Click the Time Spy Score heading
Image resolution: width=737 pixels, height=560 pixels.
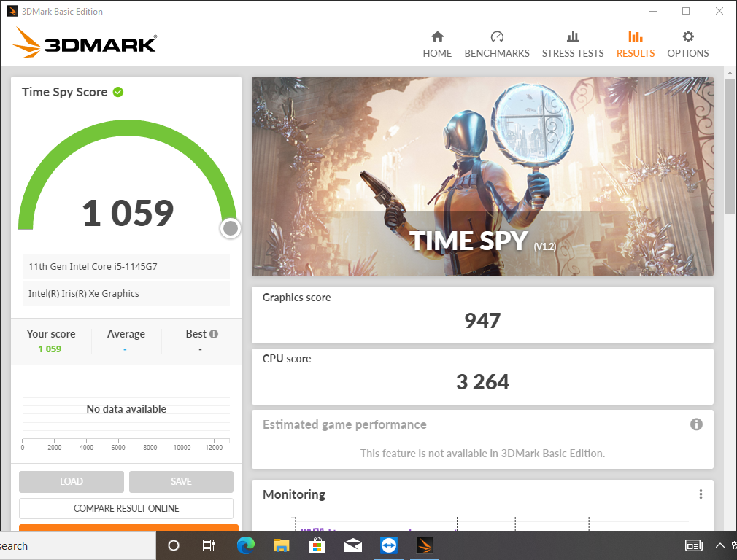pos(64,92)
